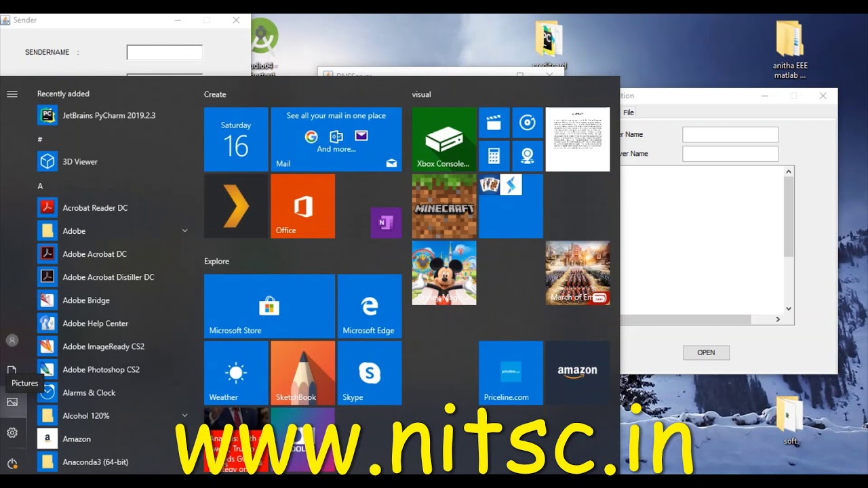868x488 pixels.
Task: Open the Maps small tile
Action: (x=527, y=156)
